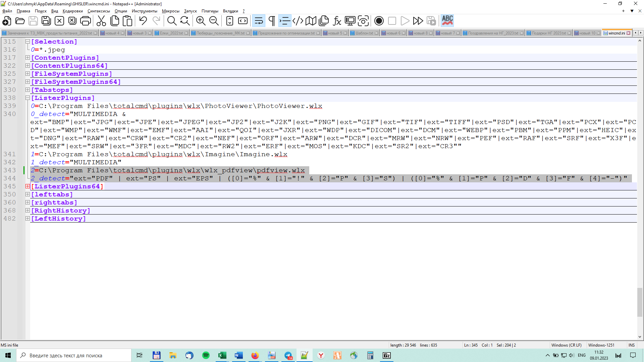Toggle Word wrap in the toolbar
The image size is (644, 362).
(x=259, y=21)
